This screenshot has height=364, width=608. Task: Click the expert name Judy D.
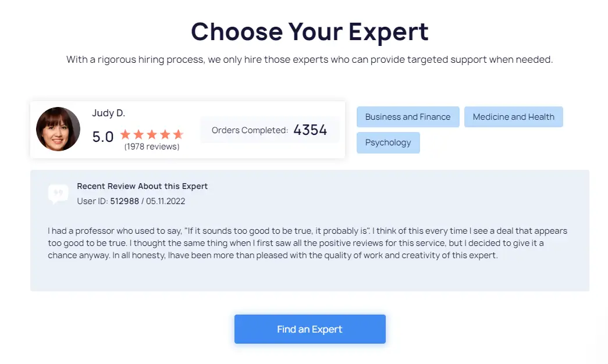[108, 113]
